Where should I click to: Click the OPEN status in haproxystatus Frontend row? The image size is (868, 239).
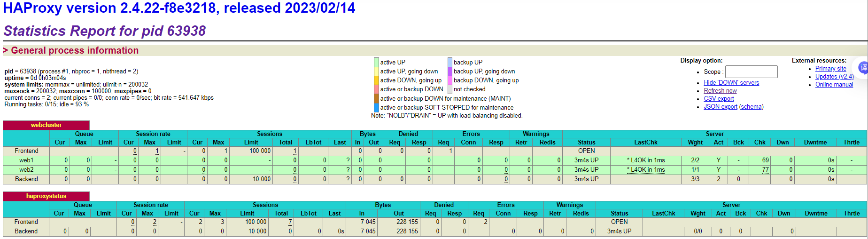620,222
